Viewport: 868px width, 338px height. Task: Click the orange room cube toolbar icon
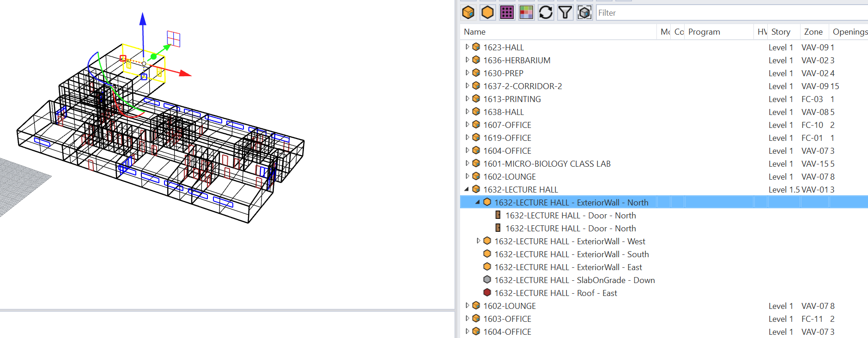click(x=468, y=12)
